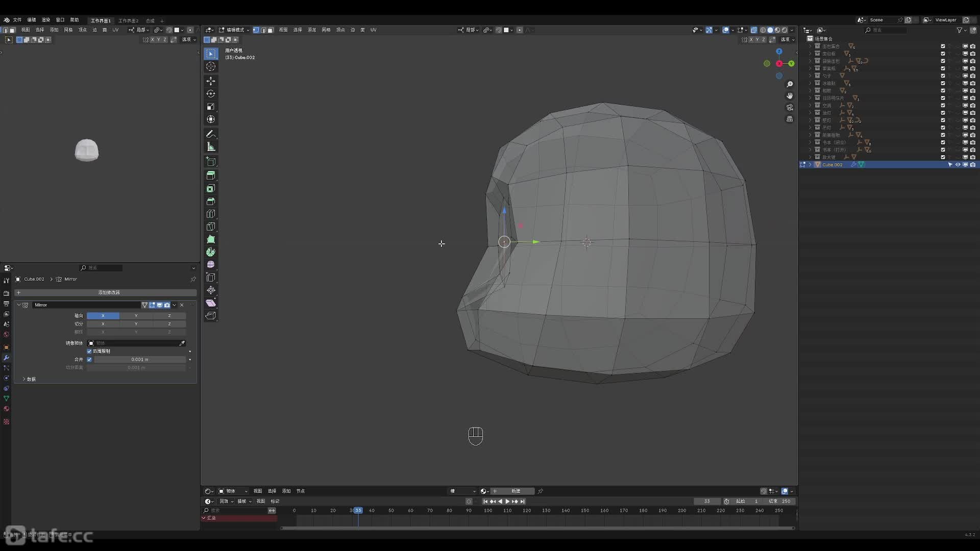Open Material properties tab icon
The width and height of the screenshot is (980, 551).
pos(6,409)
